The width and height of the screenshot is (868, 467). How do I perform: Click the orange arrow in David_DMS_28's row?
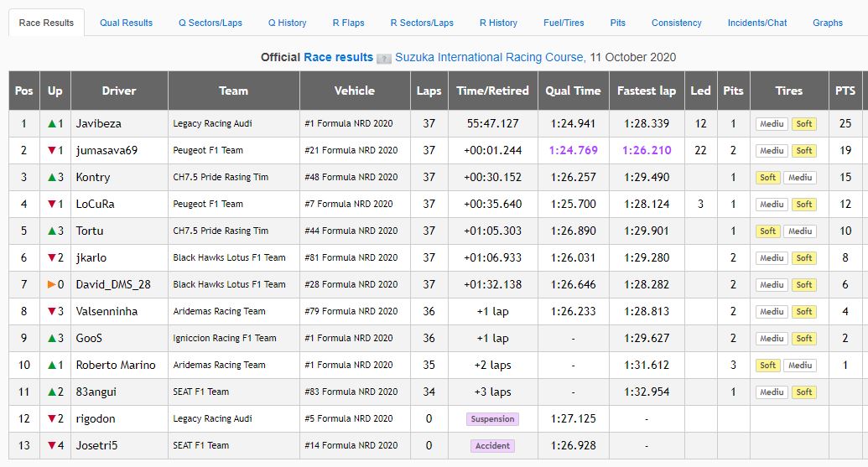(51, 285)
